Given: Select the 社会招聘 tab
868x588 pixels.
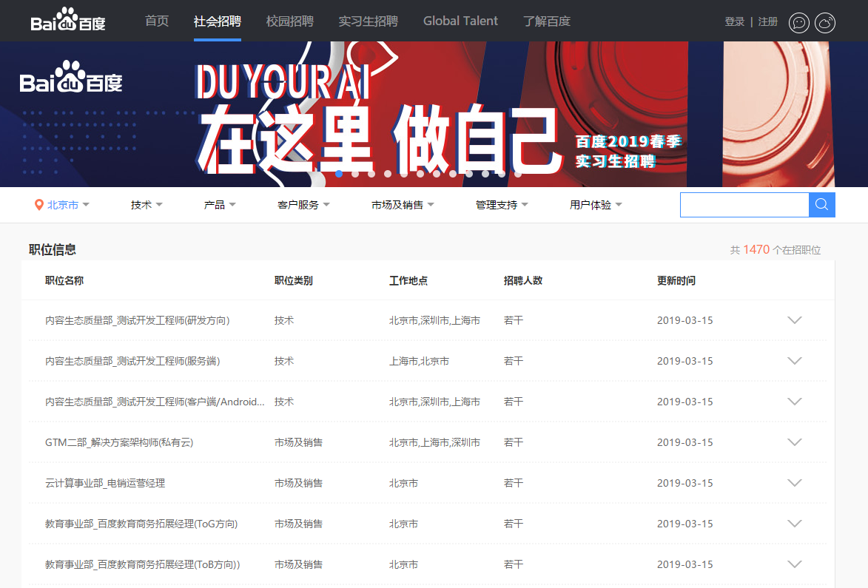Looking at the screenshot, I should 217,21.
